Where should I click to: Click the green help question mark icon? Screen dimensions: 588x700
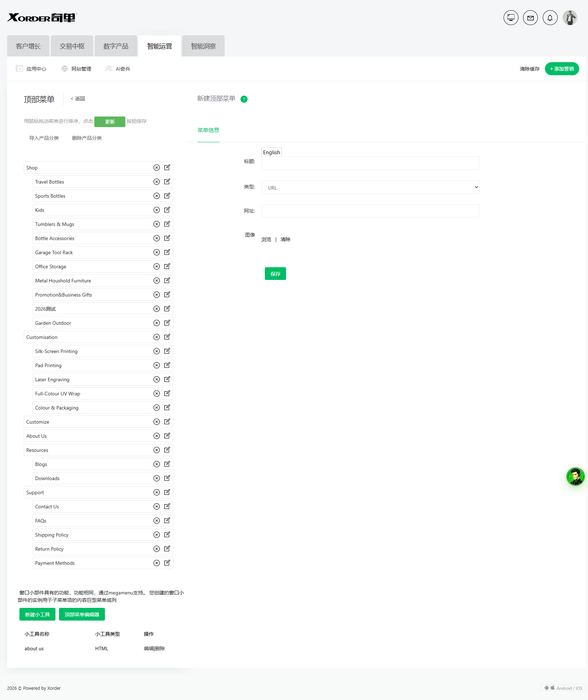tap(244, 99)
